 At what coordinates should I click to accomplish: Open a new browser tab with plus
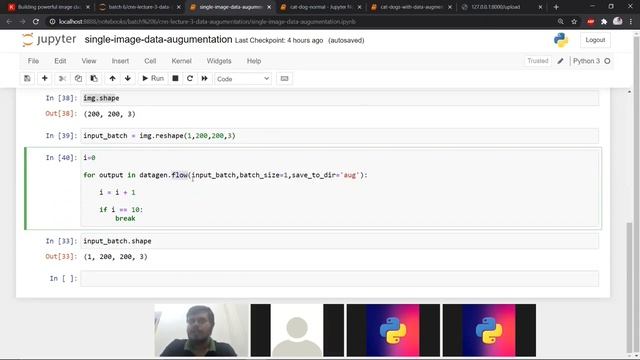[556, 7]
